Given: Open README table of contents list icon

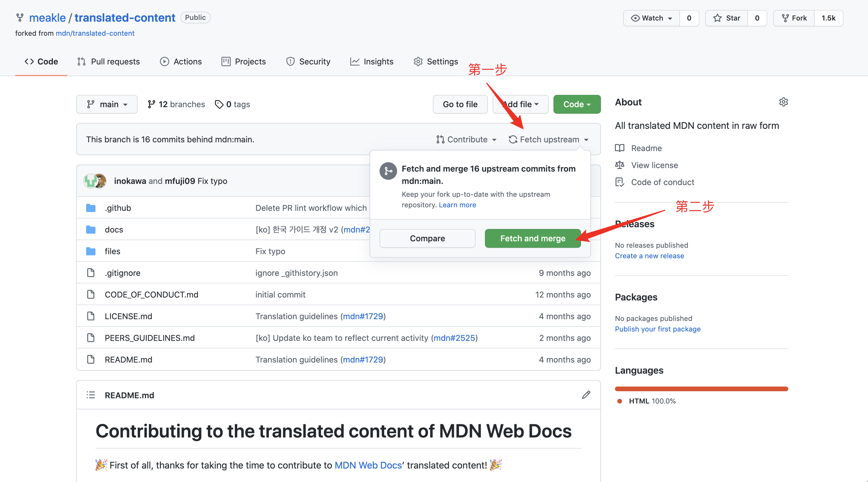Looking at the screenshot, I should [x=91, y=395].
